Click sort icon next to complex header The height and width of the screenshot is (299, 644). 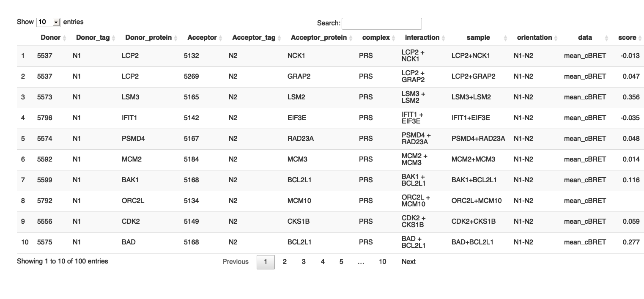[x=394, y=38]
